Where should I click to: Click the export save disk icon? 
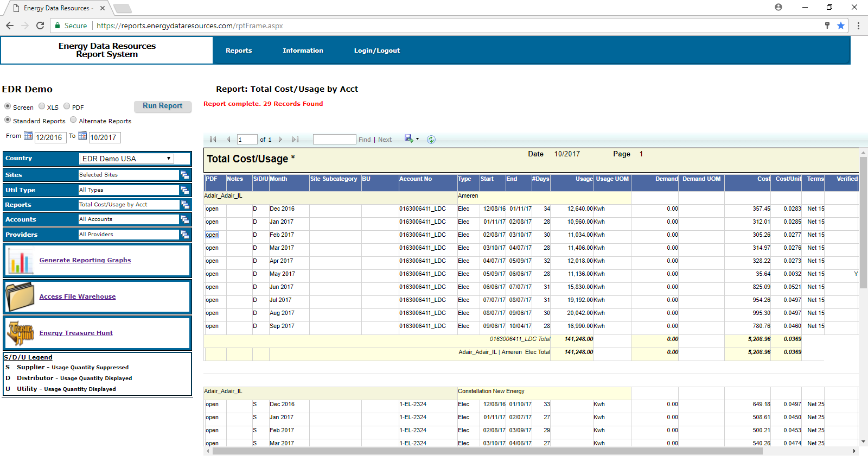point(409,138)
